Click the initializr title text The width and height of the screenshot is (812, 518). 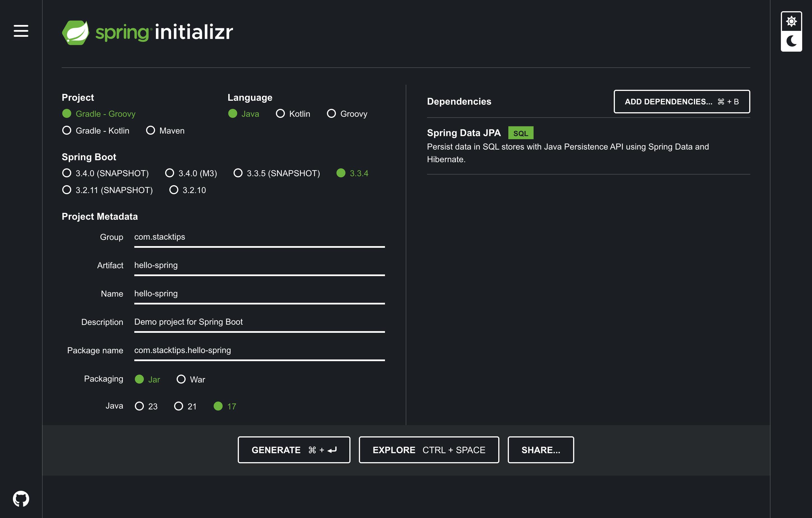[x=194, y=32]
